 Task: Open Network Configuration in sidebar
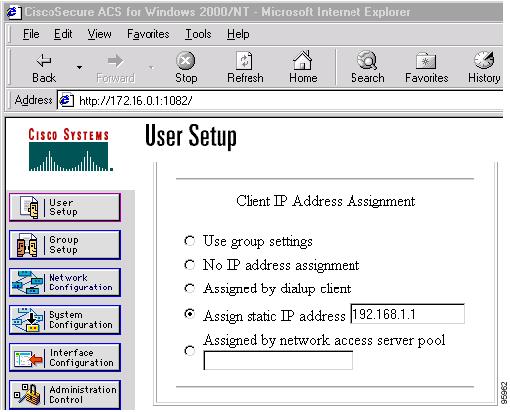pos(65,282)
